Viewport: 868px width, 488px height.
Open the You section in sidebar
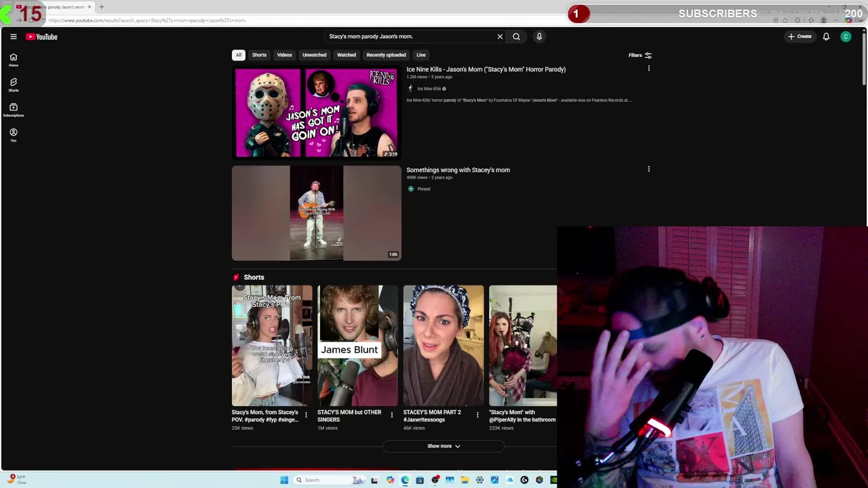pyautogui.click(x=13, y=135)
